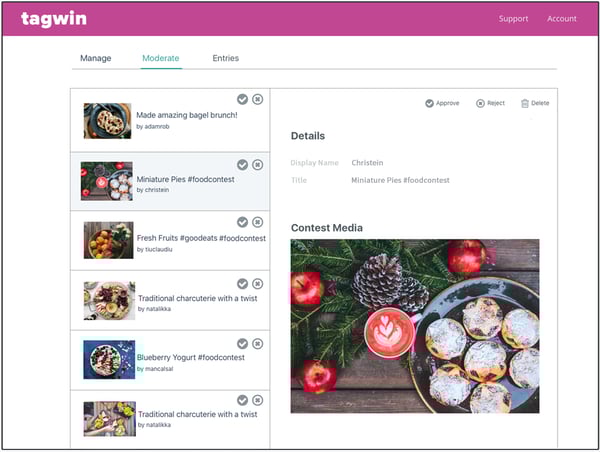
Task: Click the Approve button in details panel
Action: click(x=442, y=103)
